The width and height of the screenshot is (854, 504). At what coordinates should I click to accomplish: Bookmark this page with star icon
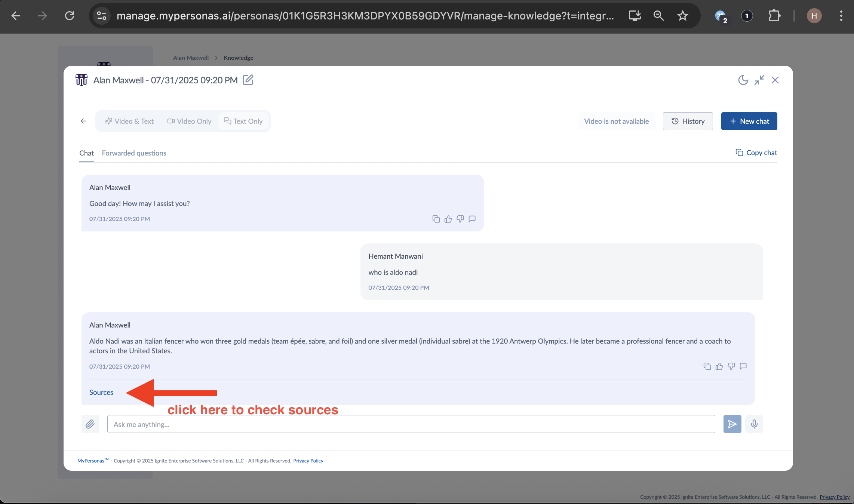tap(683, 16)
